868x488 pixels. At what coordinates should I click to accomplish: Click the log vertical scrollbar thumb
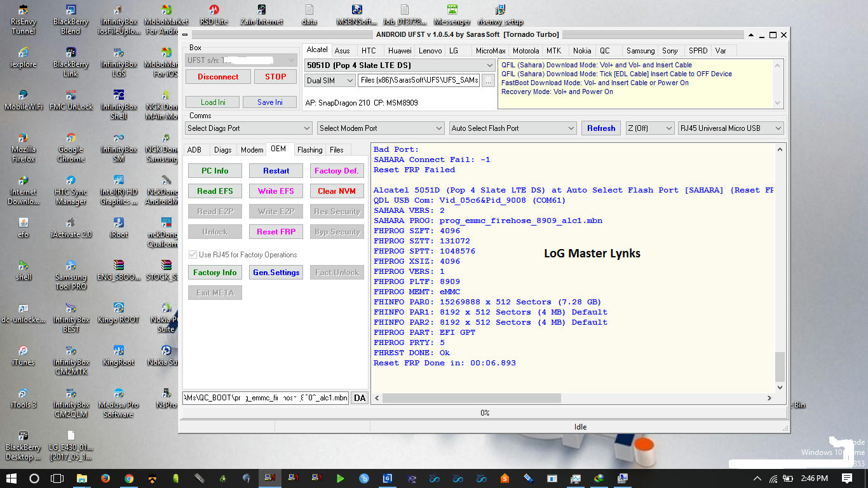(x=780, y=367)
